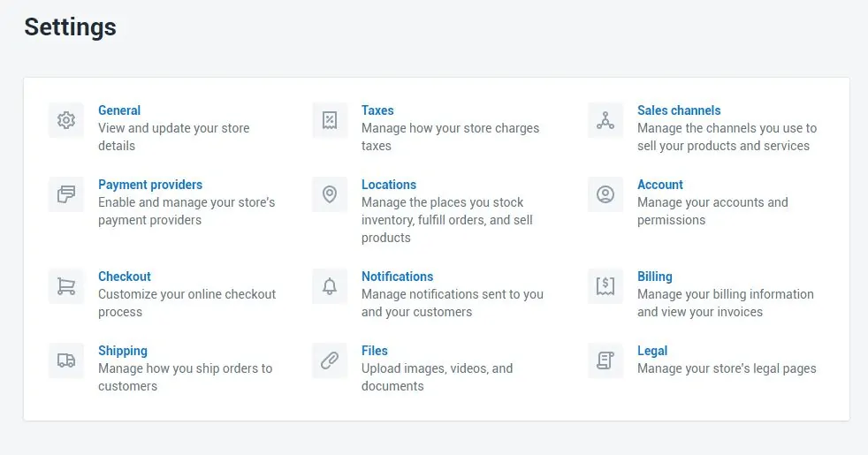Click the General gear icon
The image size is (868, 455).
click(66, 120)
